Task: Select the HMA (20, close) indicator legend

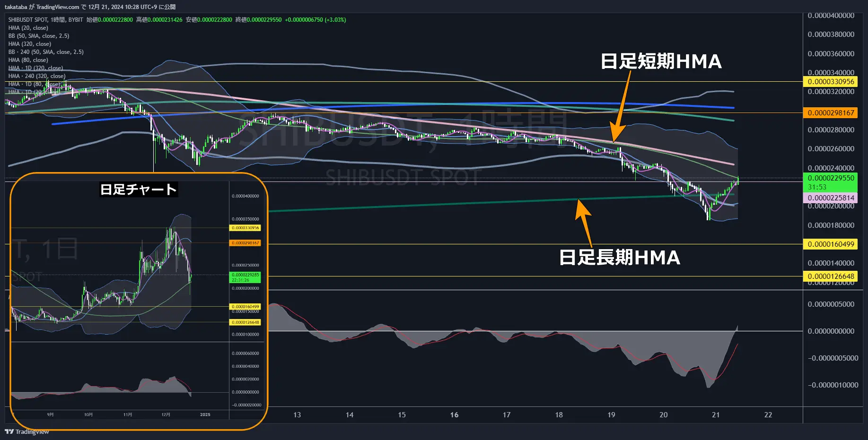Action: pyautogui.click(x=28, y=28)
